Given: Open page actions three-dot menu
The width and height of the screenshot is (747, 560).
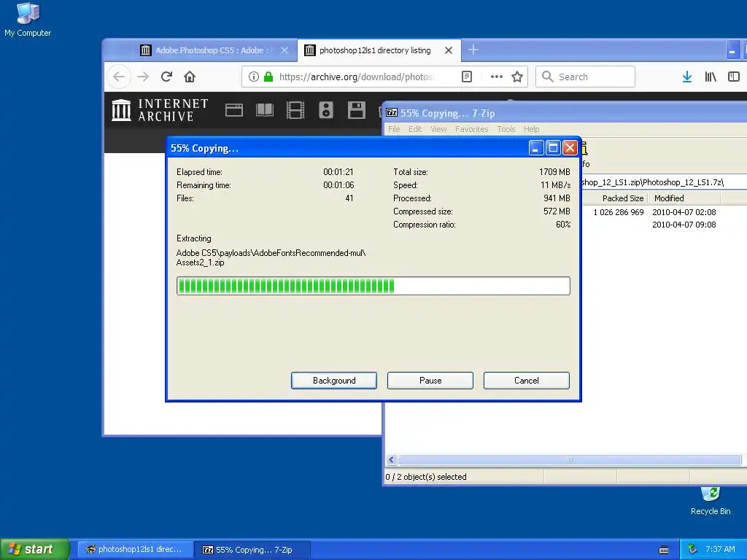Looking at the screenshot, I should tap(496, 77).
